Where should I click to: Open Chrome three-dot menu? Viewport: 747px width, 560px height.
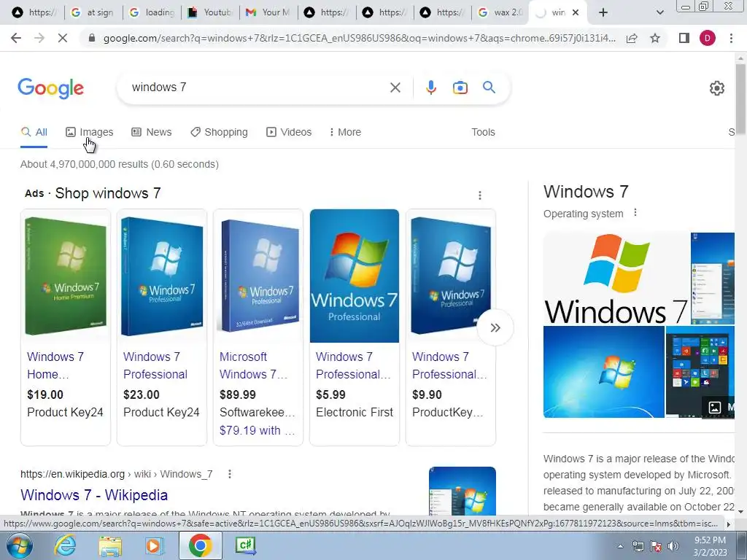(731, 38)
